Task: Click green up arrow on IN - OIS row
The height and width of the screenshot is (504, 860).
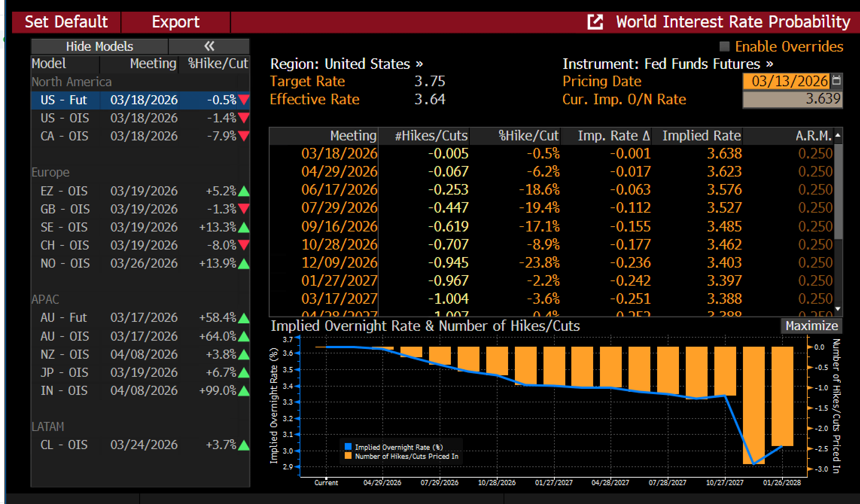Action: [x=244, y=391]
